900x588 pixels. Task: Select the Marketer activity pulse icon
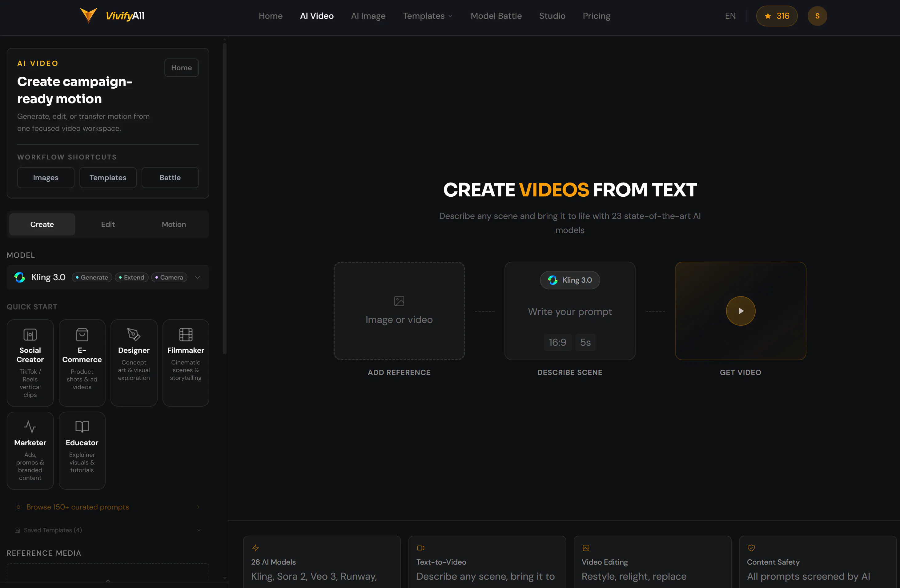(30, 427)
